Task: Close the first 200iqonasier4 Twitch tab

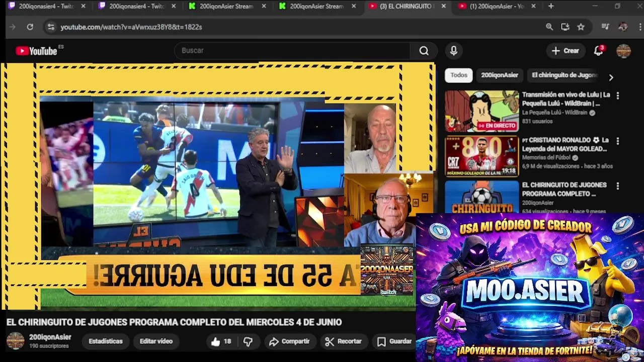Action: (83, 6)
